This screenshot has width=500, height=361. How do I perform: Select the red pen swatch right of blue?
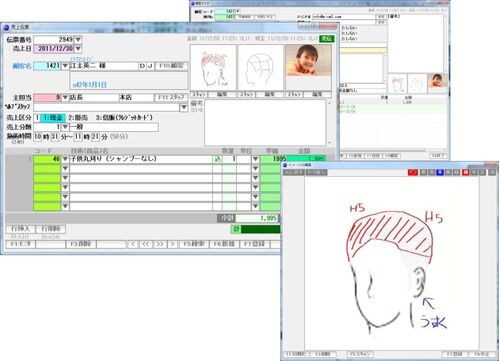pyautogui.click(x=465, y=172)
